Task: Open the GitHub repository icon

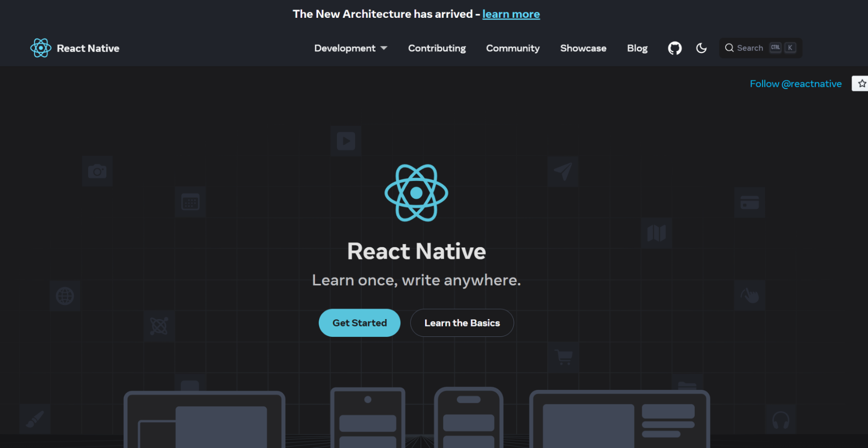Action: click(674, 48)
